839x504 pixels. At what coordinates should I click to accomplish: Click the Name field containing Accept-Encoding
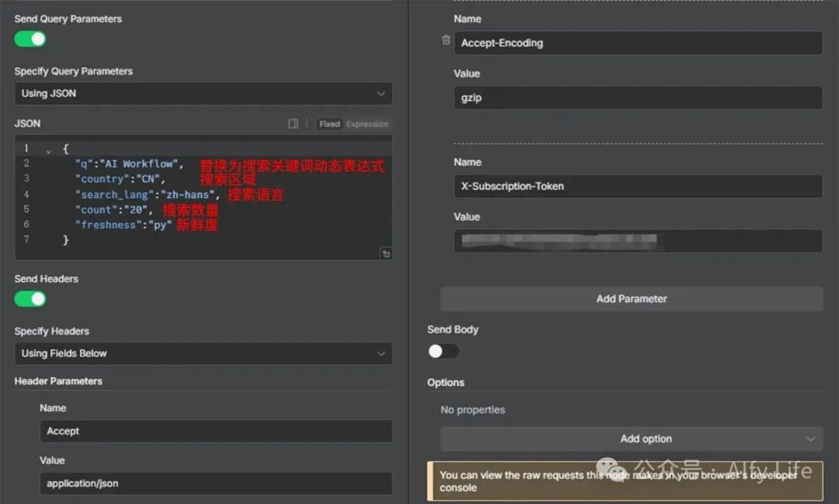click(x=639, y=43)
